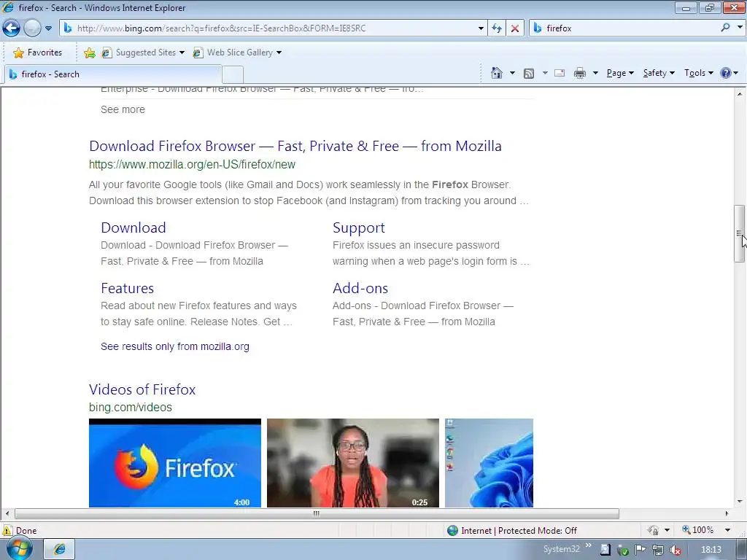Click the 'See more' link

(123, 109)
